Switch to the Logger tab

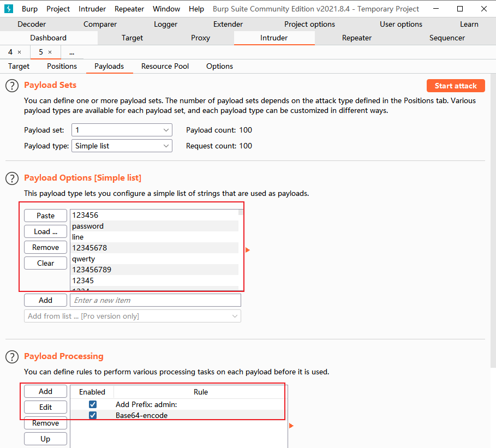pos(165,24)
